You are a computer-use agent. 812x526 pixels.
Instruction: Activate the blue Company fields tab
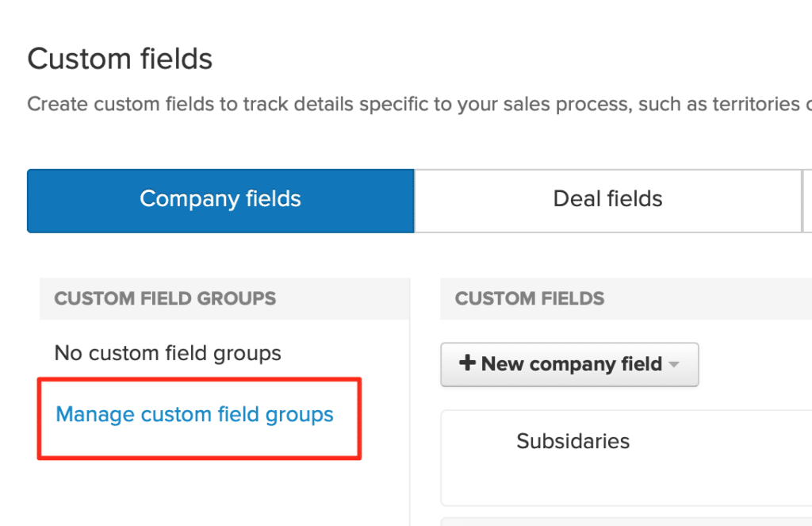pyautogui.click(x=220, y=200)
